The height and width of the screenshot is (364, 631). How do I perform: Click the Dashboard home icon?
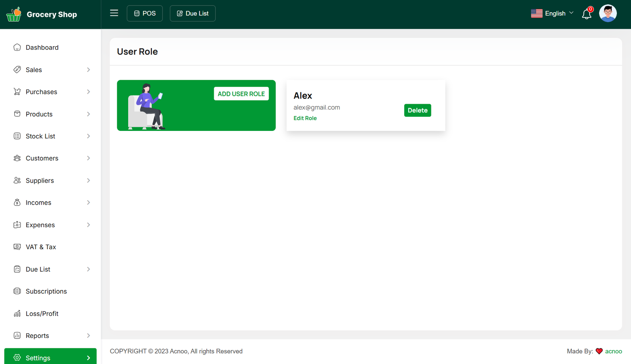pyautogui.click(x=17, y=47)
